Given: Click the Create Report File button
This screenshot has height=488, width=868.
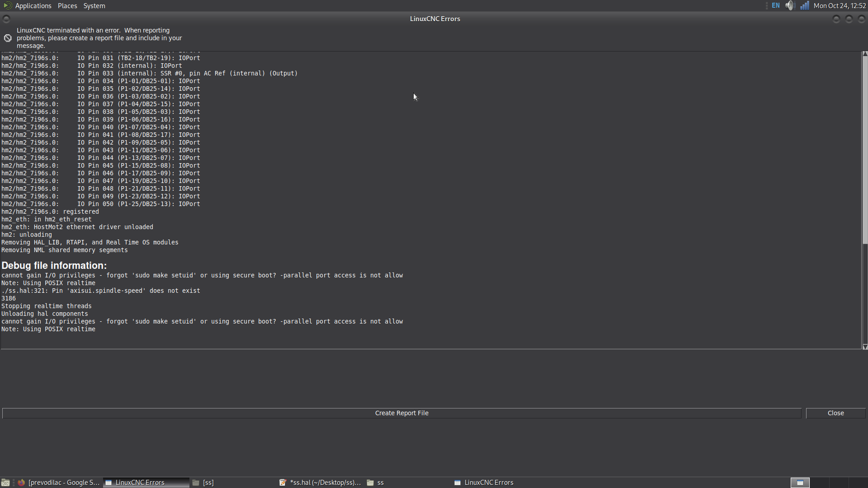Looking at the screenshot, I should click(401, 413).
